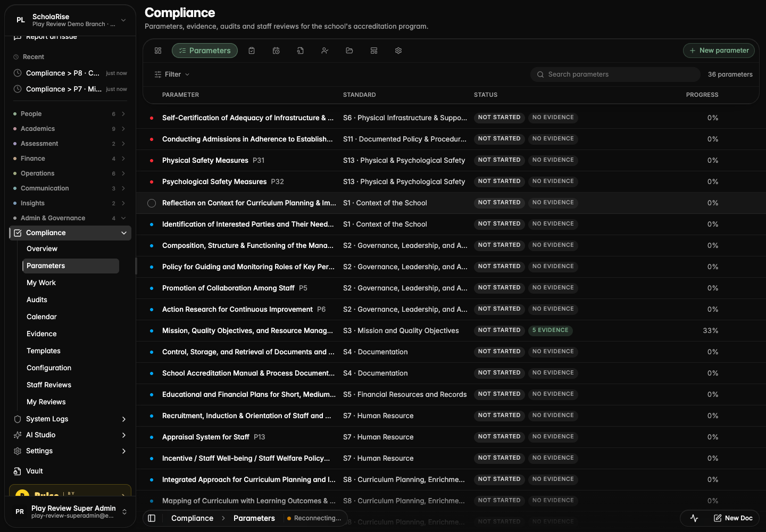
Task: Click the activity pulse icon
Action: (x=694, y=518)
